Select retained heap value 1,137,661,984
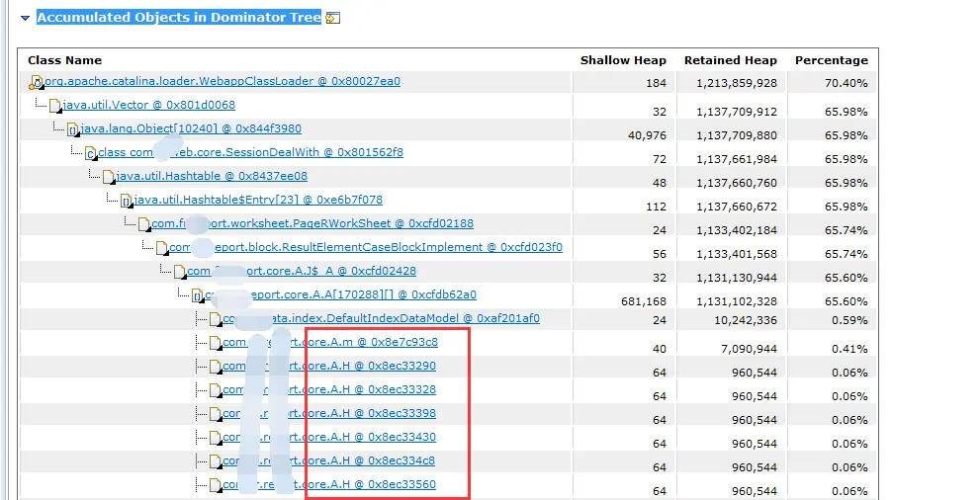 [737, 159]
